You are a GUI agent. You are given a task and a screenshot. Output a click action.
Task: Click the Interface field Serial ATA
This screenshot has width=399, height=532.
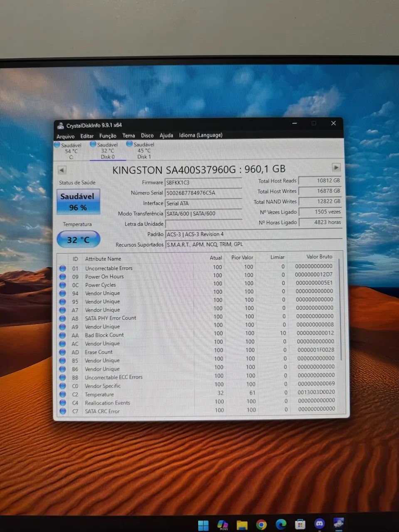204,203
